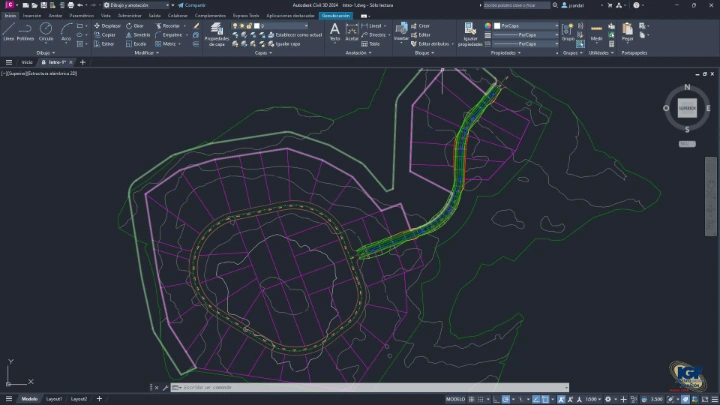This screenshot has height=405, width=720.
Task: Expand the Capas panel
Action: click(263, 53)
